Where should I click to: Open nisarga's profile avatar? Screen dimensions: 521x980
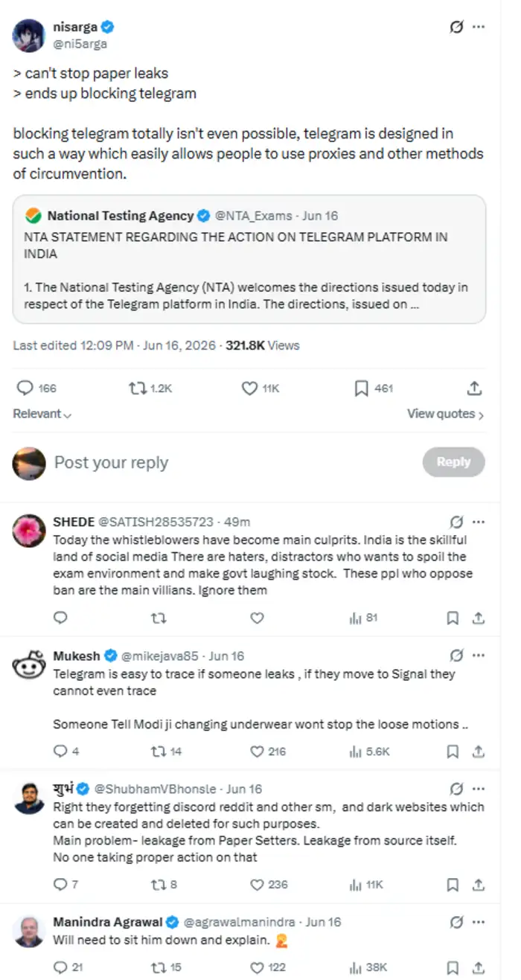[x=29, y=35]
